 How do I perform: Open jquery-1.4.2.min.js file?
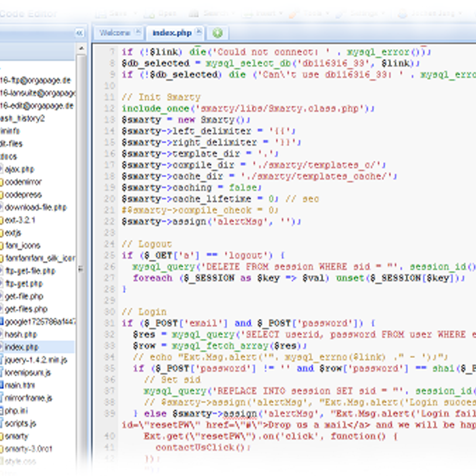point(36,360)
